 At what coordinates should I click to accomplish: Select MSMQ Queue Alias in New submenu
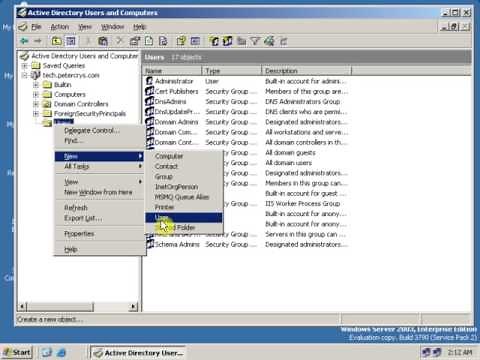pyautogui.click(x=184, y=197)
